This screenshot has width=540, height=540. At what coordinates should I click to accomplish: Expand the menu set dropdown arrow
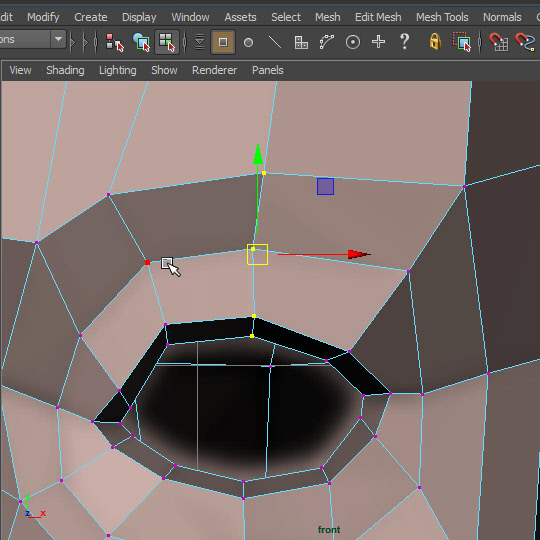pos(59,39)
